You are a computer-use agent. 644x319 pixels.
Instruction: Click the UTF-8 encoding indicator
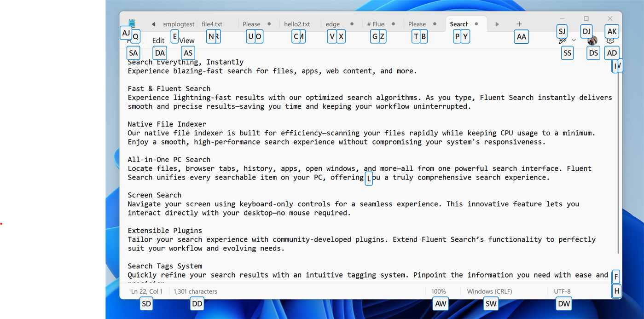562,291
